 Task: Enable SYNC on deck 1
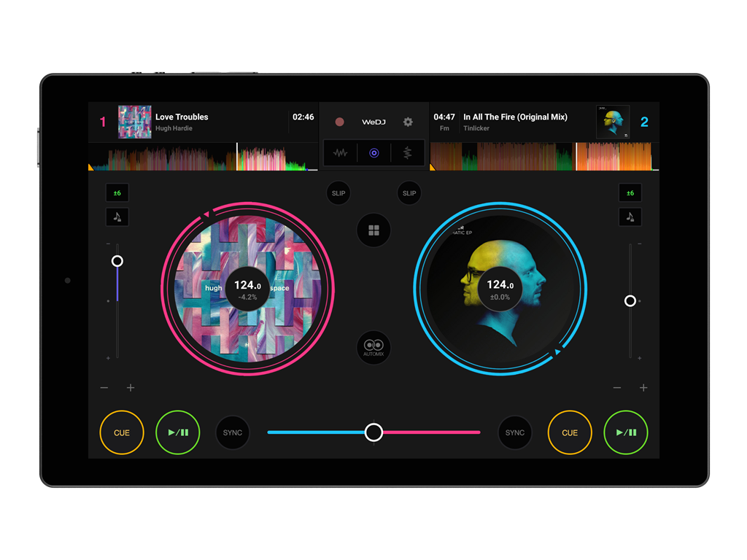pos(233,432)
